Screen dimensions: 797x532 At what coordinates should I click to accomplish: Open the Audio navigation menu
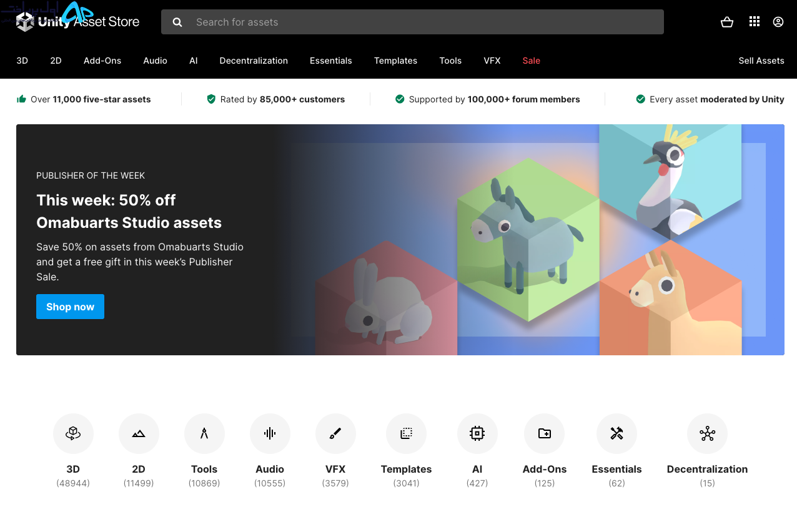(x=155, y=61)
